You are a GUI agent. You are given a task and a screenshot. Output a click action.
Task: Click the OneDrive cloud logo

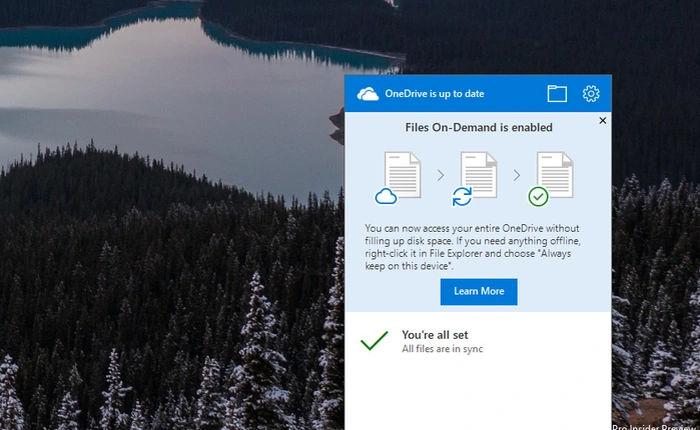[x=368, y=94]
